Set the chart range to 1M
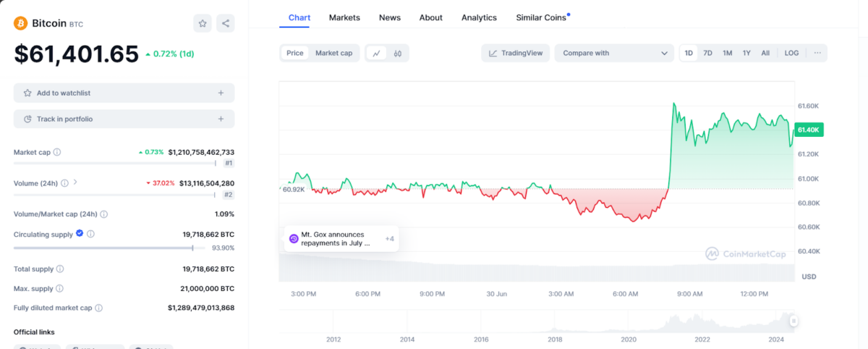868x349 pixels. click(x=728, y=53)
